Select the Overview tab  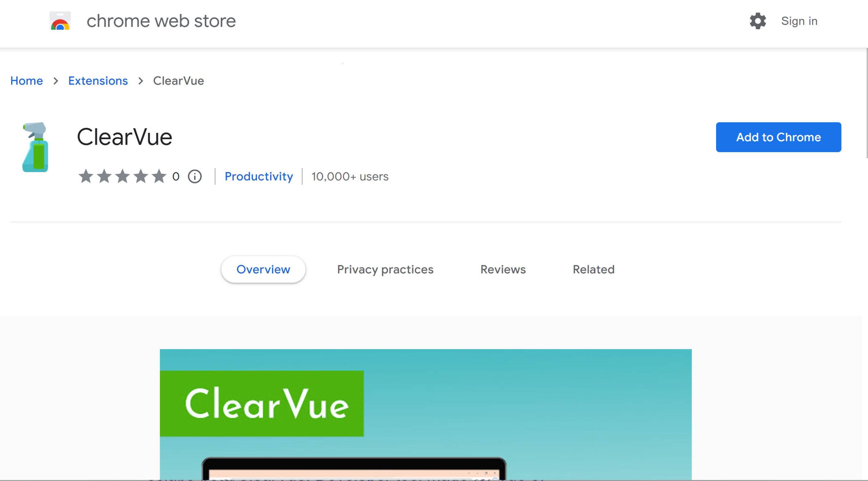coord(263,269)
